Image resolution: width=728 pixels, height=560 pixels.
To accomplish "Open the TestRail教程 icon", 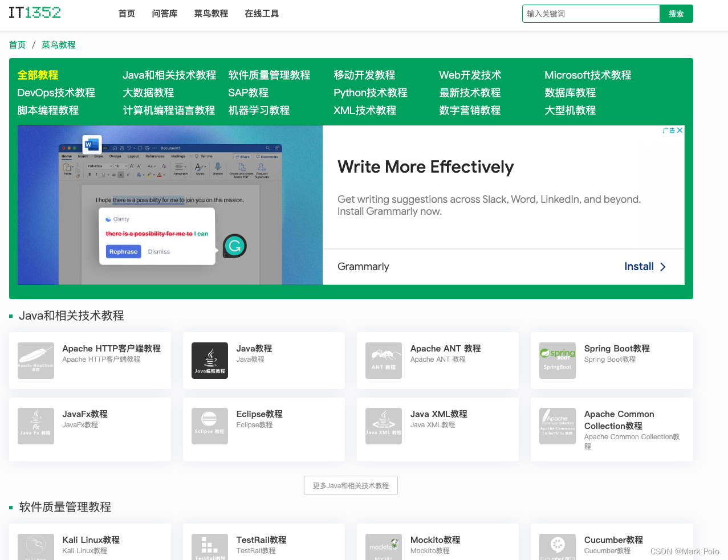I will point(210,547).
